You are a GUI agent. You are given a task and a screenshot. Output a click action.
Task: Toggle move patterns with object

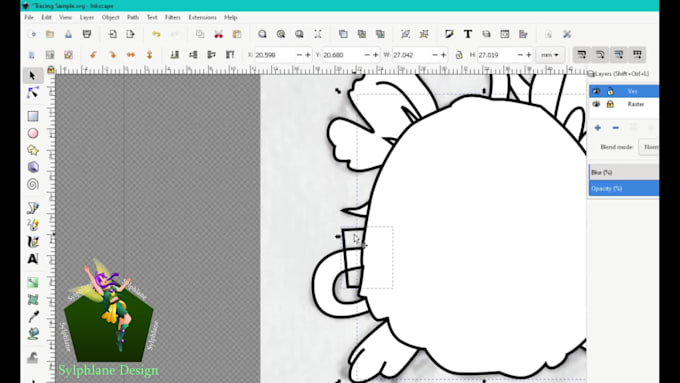click(x=637, y=55)
